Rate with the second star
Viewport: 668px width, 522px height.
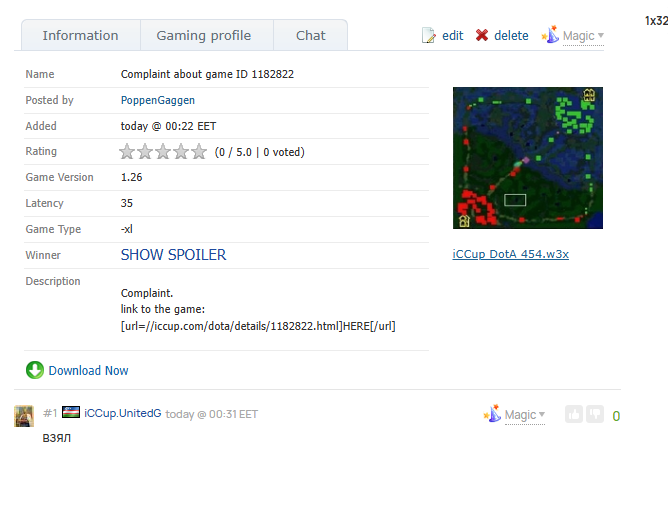click(x=145, y=151)
